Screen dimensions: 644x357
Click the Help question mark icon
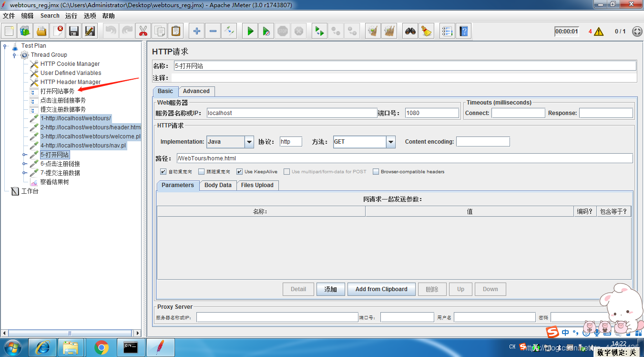point(463,31)
